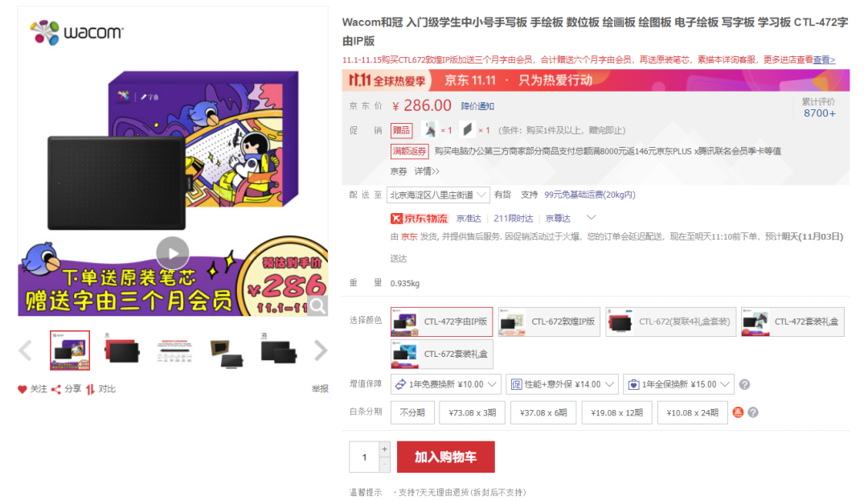
Task: Show previous thumbnails with left arrow
Action: [25, 350]
